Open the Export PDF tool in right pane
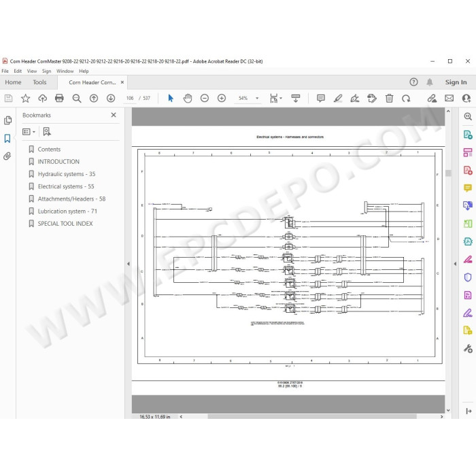476x476 pixels. click(468, 135)
